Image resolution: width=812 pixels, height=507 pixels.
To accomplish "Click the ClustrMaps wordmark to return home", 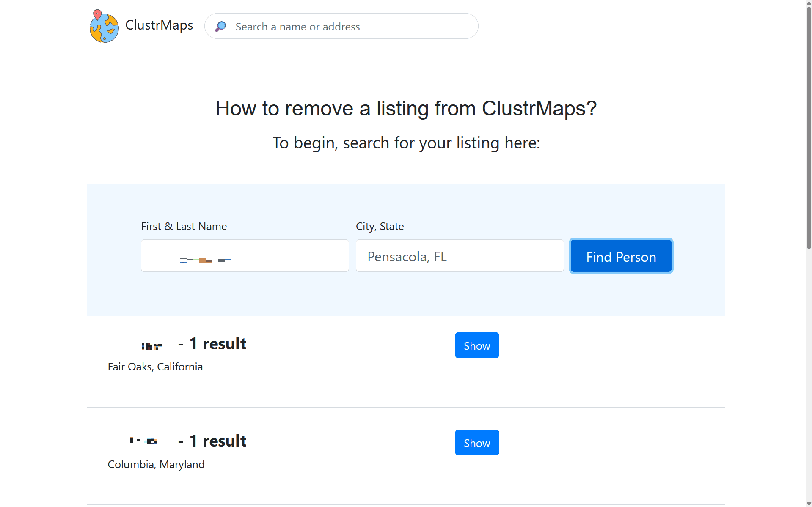I will point(159,25).
